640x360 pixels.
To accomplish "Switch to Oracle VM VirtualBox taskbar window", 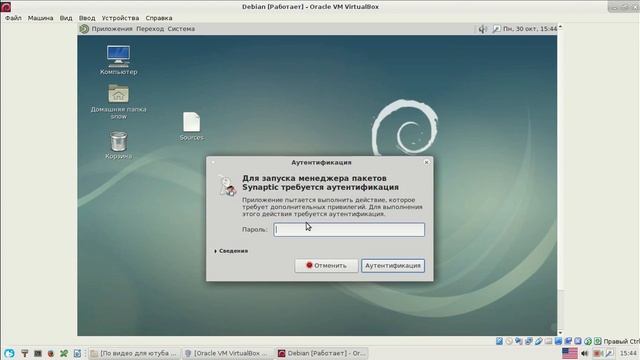I will [x=226, y=353].
